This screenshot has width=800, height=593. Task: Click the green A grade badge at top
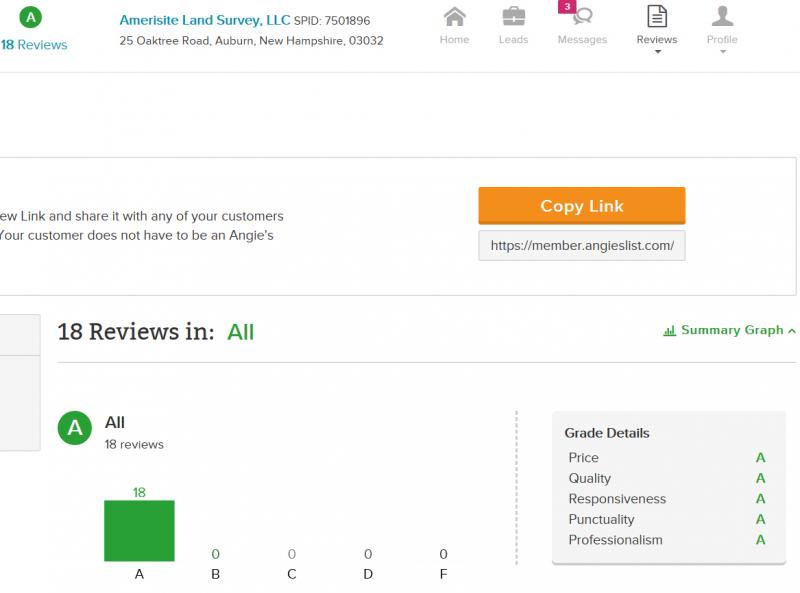[x=31, y=17]
